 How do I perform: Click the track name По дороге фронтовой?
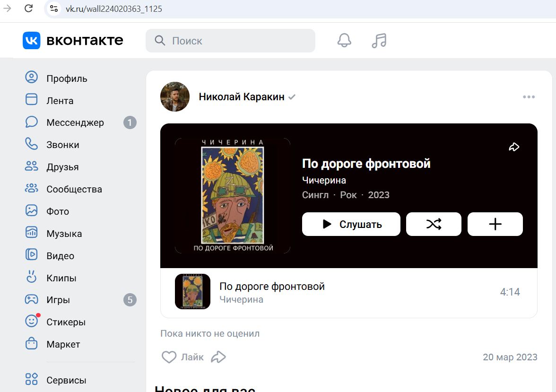(272, 286)
